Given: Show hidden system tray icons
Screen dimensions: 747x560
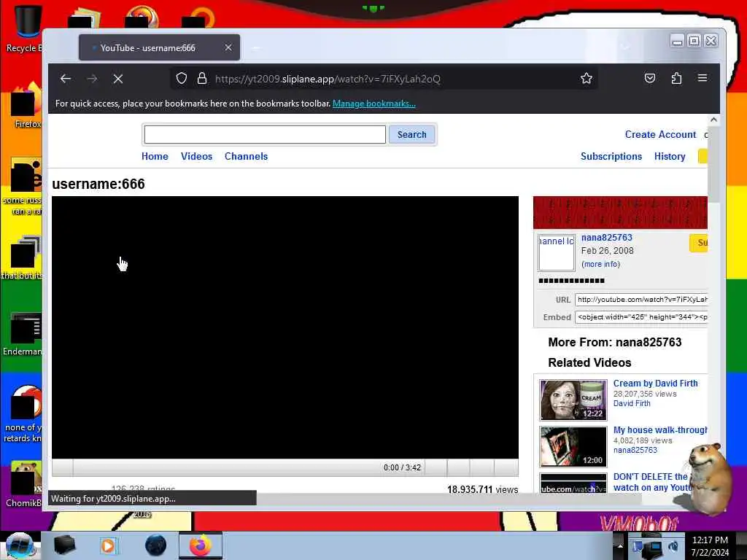Looking at the screenshot, I should pyautogui.click(x=620, y=545).
